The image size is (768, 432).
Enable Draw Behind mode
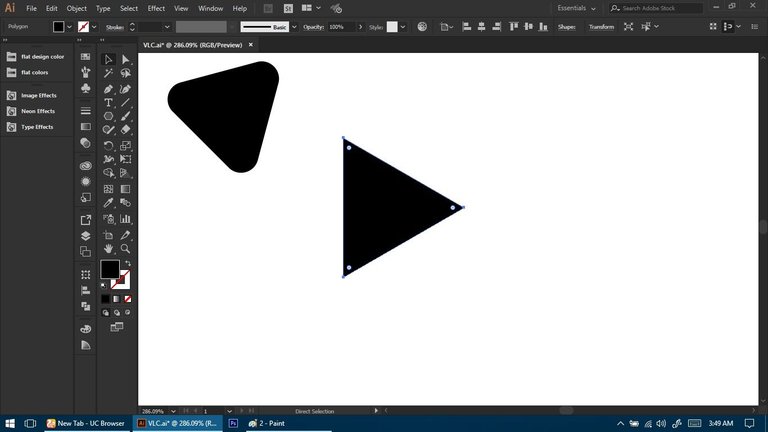[x=117, y=312]
